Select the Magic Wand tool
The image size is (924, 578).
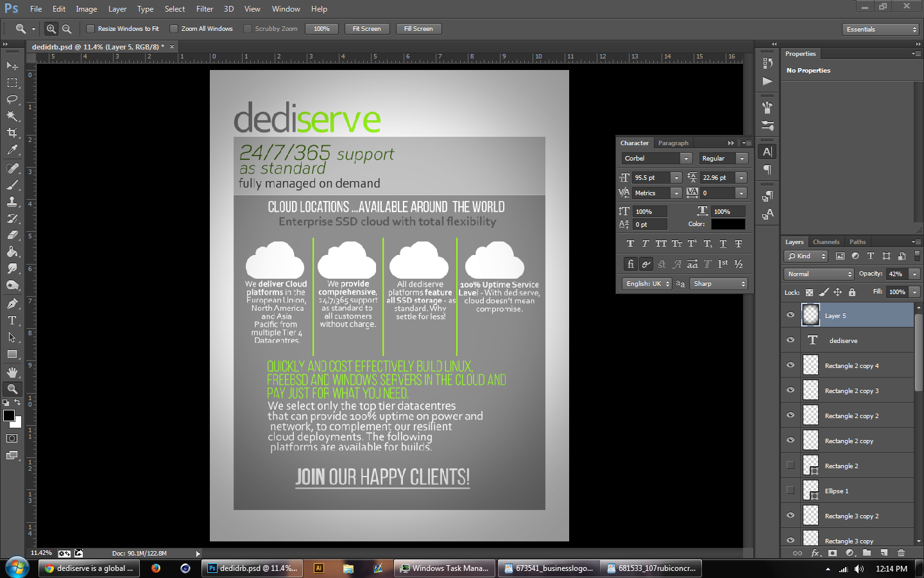pos(12,116)
